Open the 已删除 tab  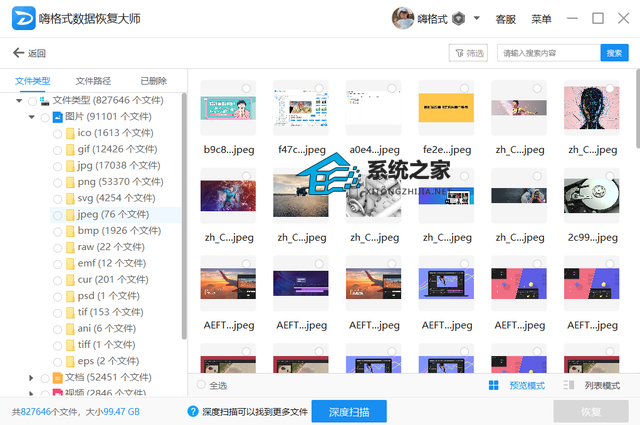click(154, 80)
